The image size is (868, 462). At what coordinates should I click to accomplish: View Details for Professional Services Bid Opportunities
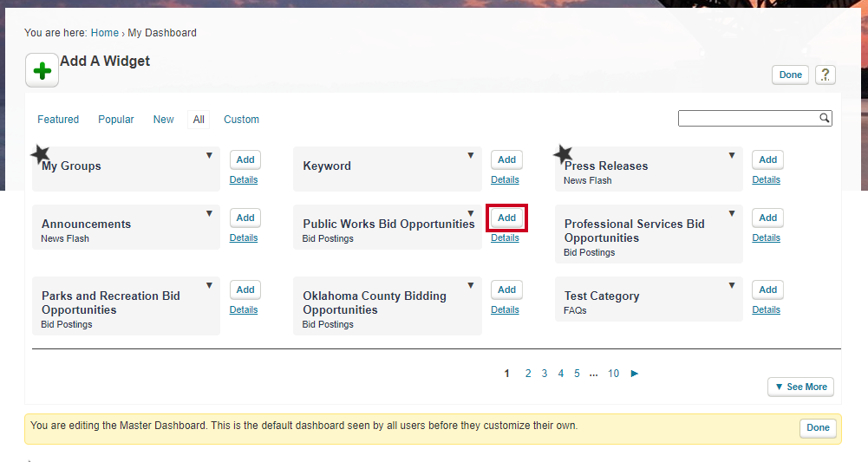tap(767, 238)
